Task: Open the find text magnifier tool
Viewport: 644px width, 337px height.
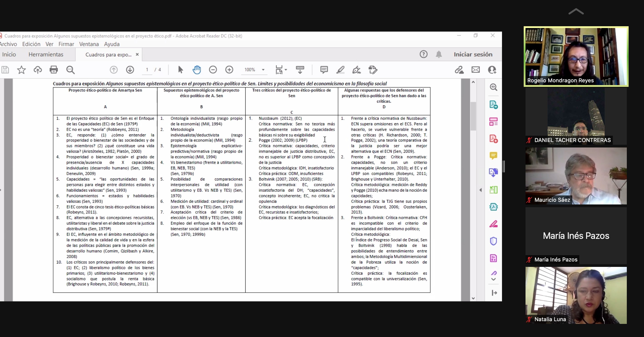Action: coord(71,70)
